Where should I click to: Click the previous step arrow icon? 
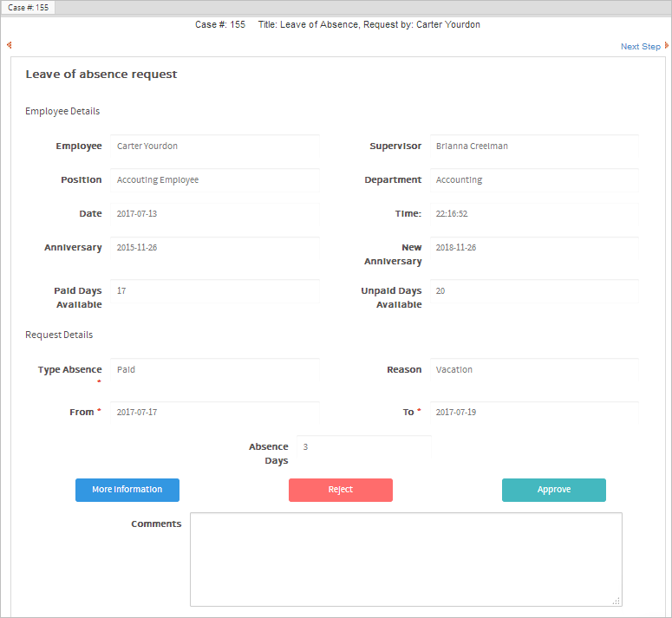click(x=9, y=45)
